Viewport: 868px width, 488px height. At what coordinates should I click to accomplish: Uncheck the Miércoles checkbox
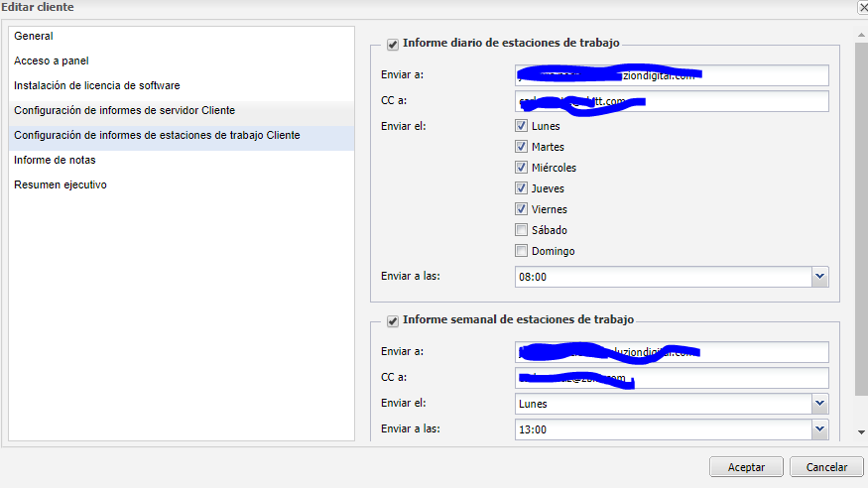pyautogui.click(x=521, y=168)
